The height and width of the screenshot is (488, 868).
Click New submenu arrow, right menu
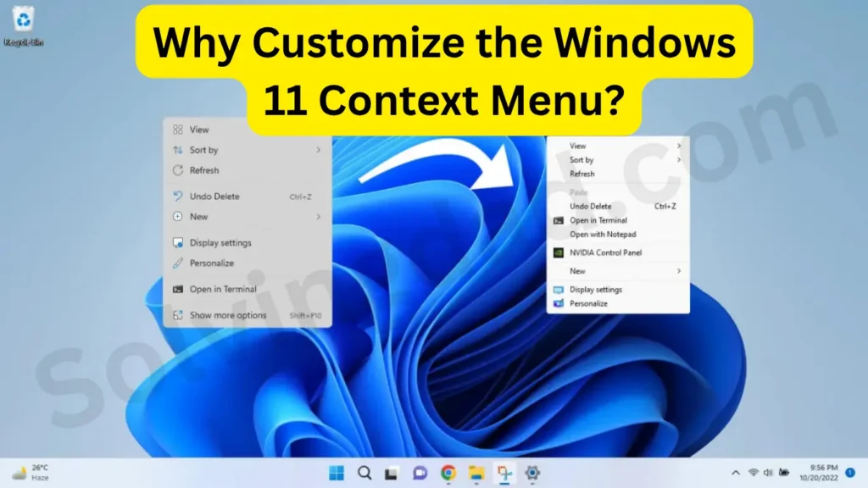pos(679,271)
